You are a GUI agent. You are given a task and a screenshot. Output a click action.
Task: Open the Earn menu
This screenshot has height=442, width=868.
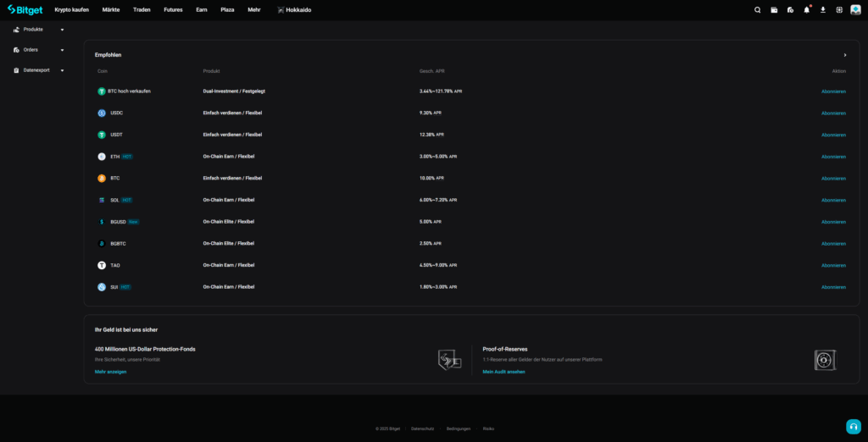202,10
